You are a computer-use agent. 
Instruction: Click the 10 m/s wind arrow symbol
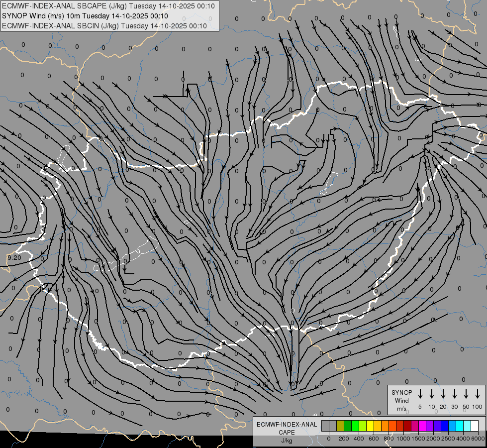pyautogui.click(x=432, y=394)
